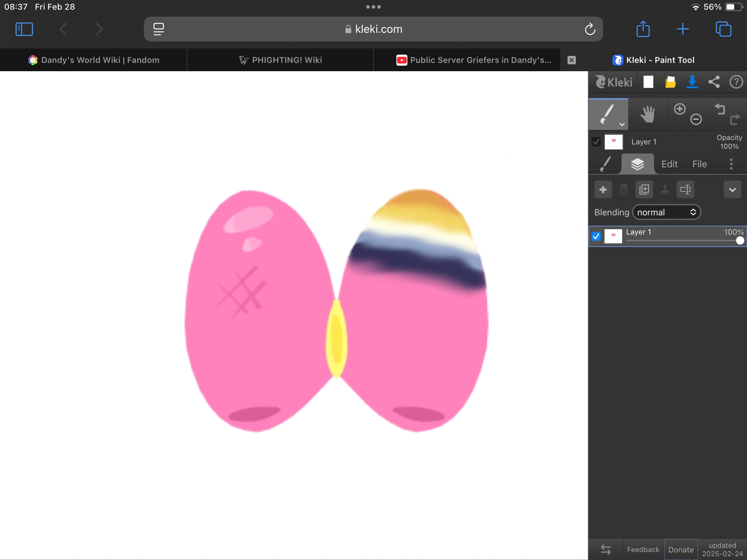Image resolution: width=747 pixels, height=560 pixels.
Task: Undo the last brush stroke
Action: [x=720, y=109]
